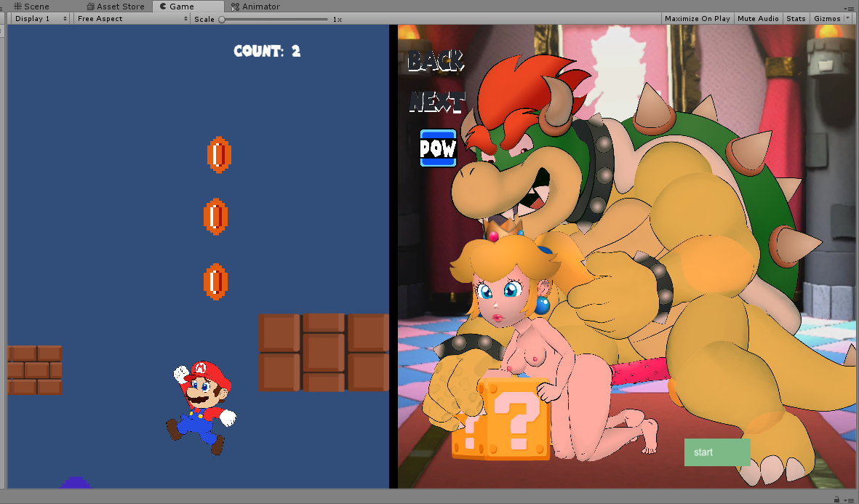The image size is (859, 504).
Task: Click the middle orange coin
Action: pos(215,217)
